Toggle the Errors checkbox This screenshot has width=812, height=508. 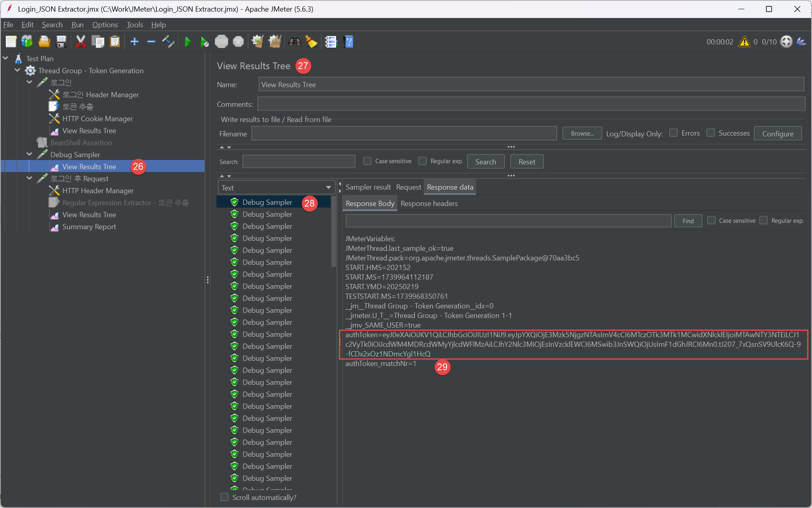[x=674, y=133]
